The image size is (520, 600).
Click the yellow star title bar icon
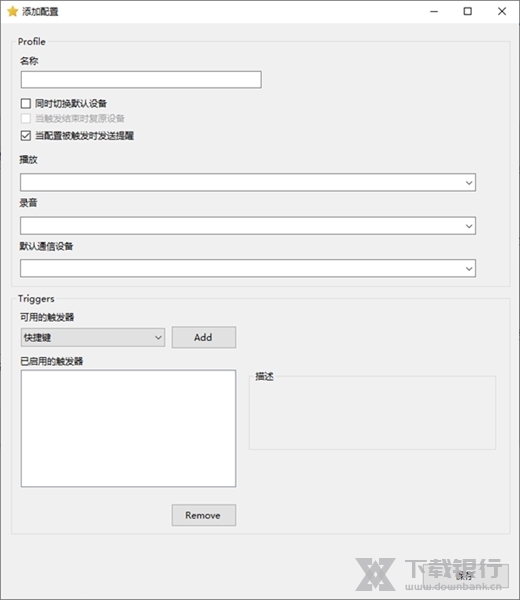tap(13, 11)
